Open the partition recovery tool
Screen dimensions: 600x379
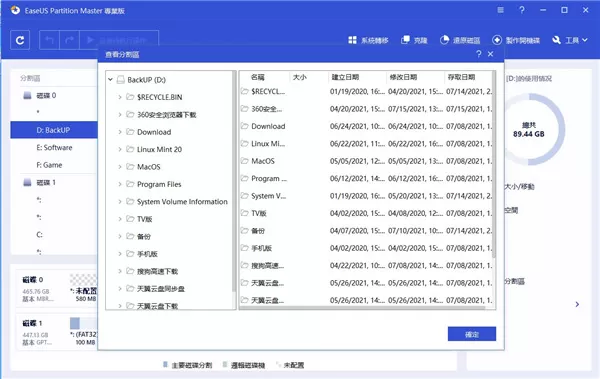pyautogui.click(x=460, y=40)
